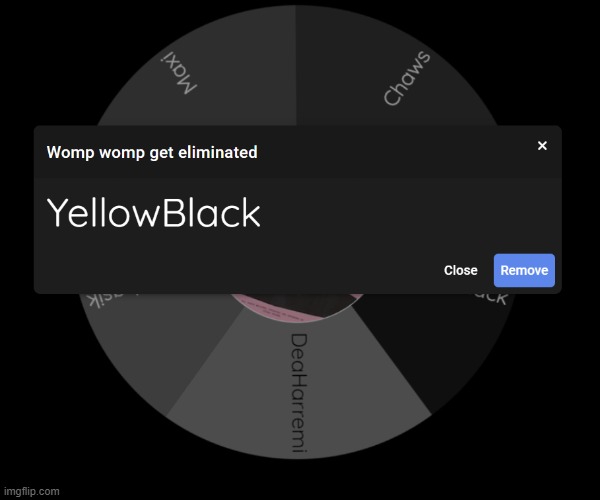
Task: Click the DeaHarremi label text
Action: tap(297, 393)
